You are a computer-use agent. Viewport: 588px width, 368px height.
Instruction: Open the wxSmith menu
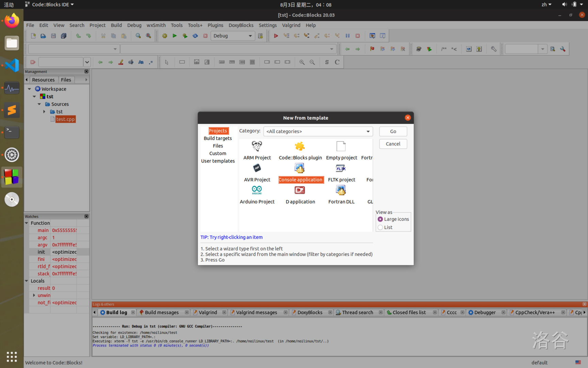click(156, 25)
